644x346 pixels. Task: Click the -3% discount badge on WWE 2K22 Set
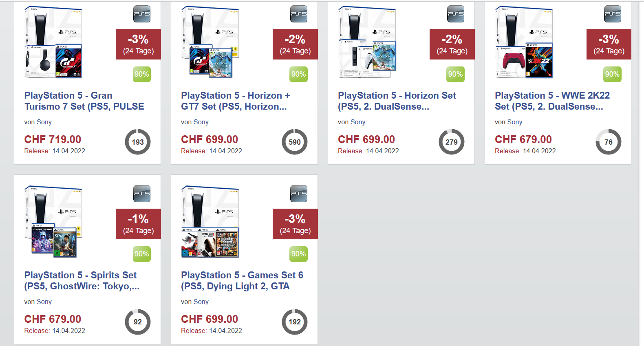pos(609,44)
